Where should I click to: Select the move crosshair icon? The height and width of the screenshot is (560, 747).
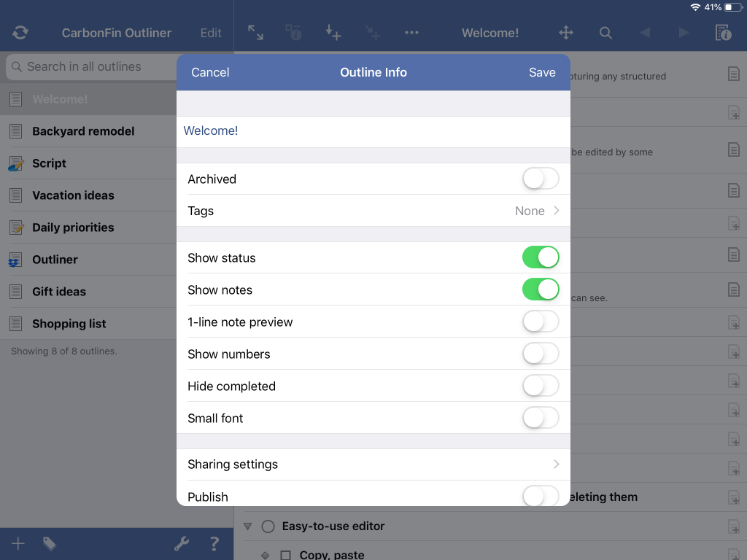(x=566, y=32)
